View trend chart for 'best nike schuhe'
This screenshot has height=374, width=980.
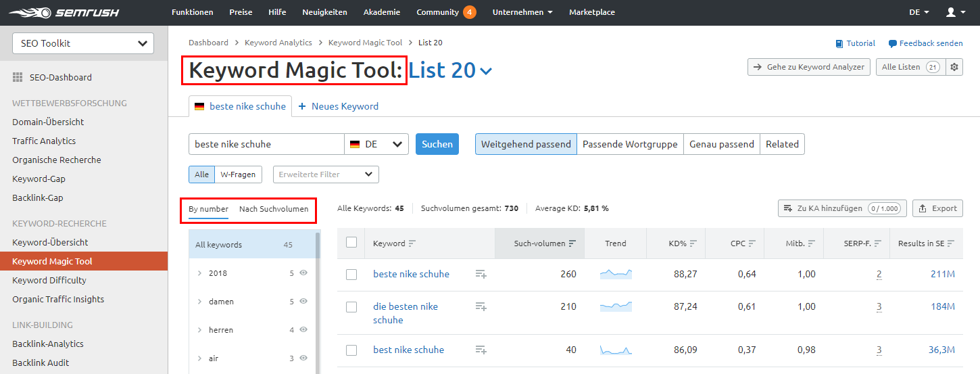[616, 350]
